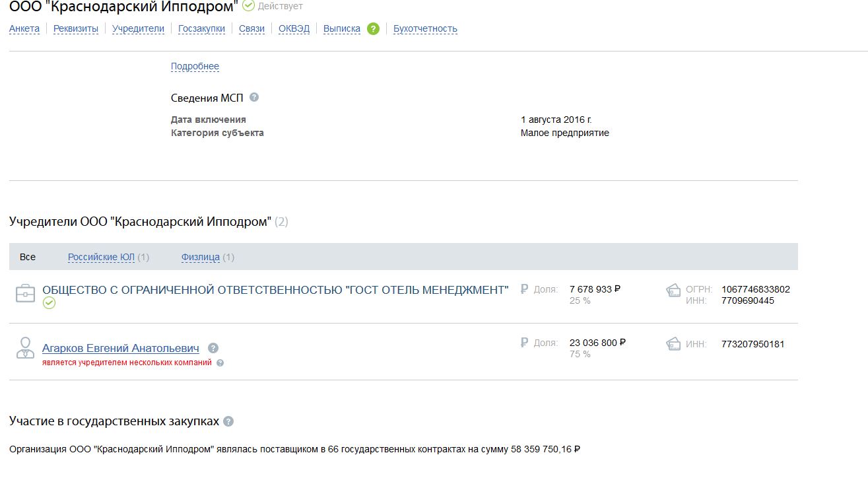Click help icon next to red founder warning
Screen dimensions: 868x486
220,363
